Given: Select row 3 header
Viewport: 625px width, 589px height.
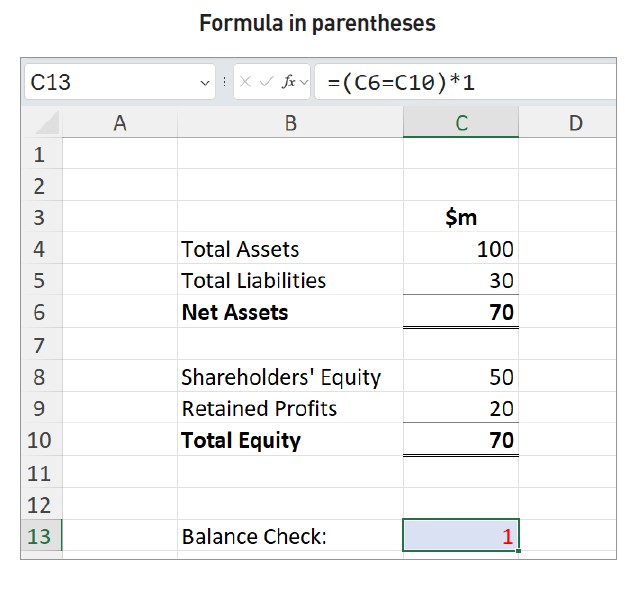Looking at the screenshot, I should [41, 216].
